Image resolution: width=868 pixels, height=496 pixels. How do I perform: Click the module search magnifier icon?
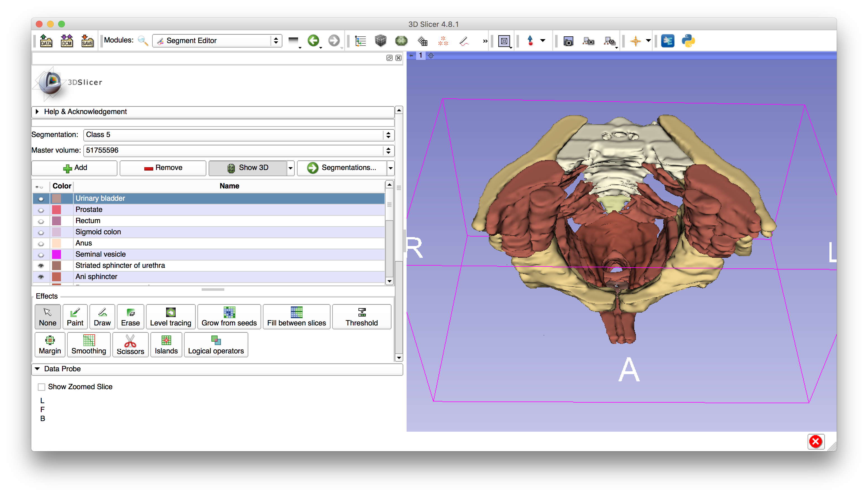point(143,41)
